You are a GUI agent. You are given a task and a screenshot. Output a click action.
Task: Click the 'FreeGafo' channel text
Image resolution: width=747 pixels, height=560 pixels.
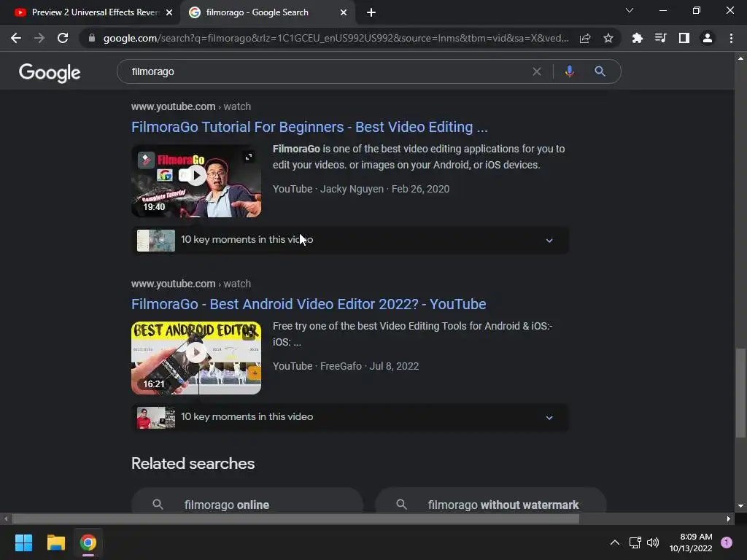(x=341, y=366)
